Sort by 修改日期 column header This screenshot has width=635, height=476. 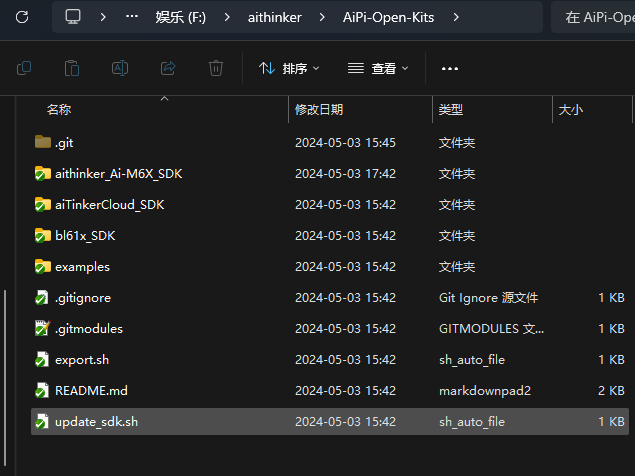(319, 109)
